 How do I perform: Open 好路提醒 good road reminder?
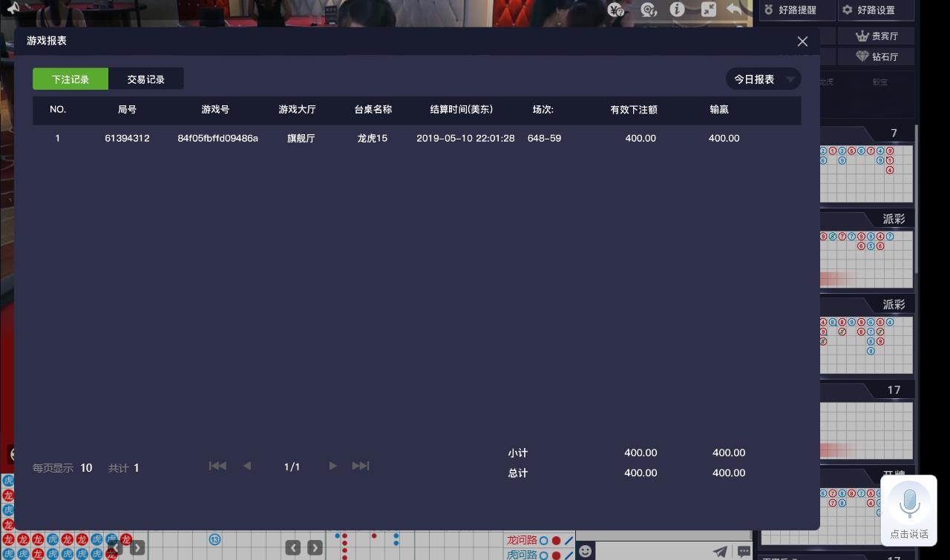click(796, 10)
